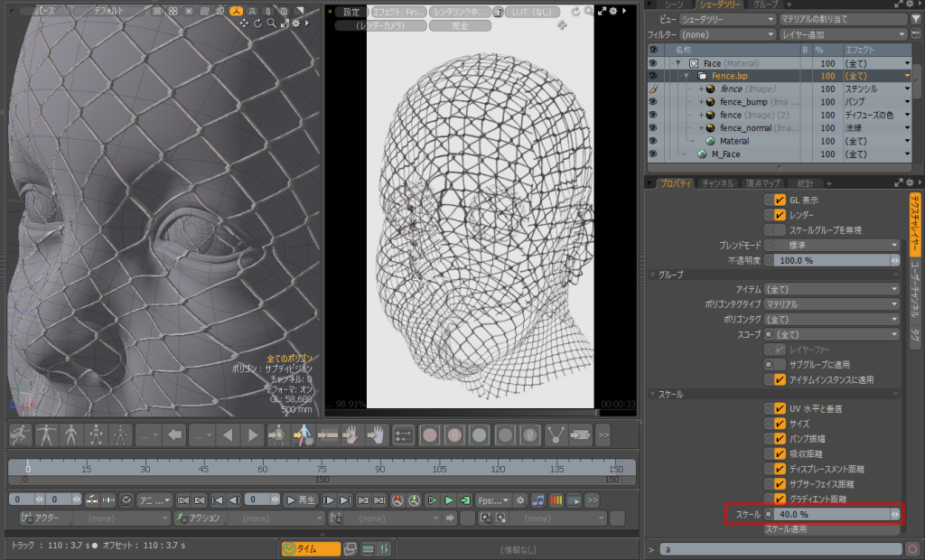The image size is (925, 560).
Task: Expand the fence_normal layer plus sign
Action: point(701,128)
